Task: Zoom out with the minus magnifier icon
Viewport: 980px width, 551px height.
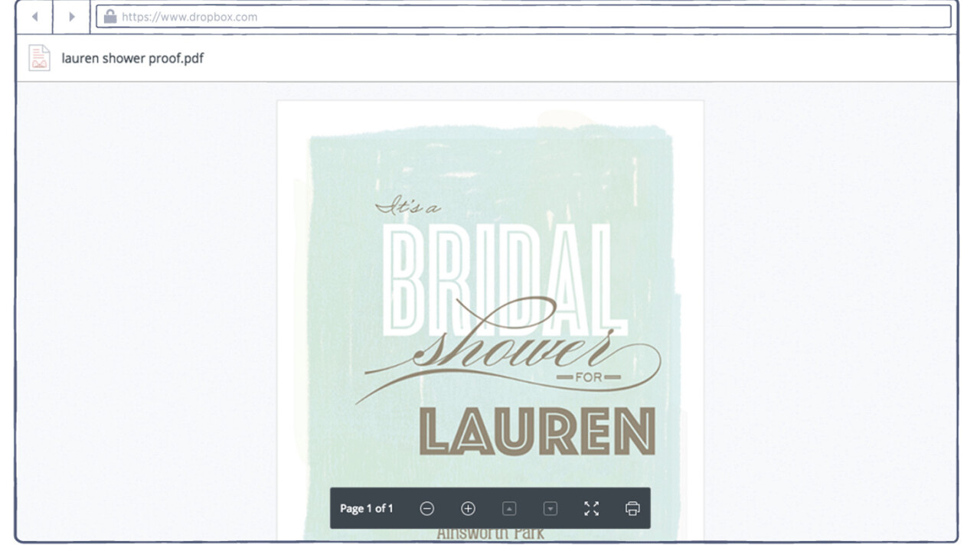Action: 427,508
